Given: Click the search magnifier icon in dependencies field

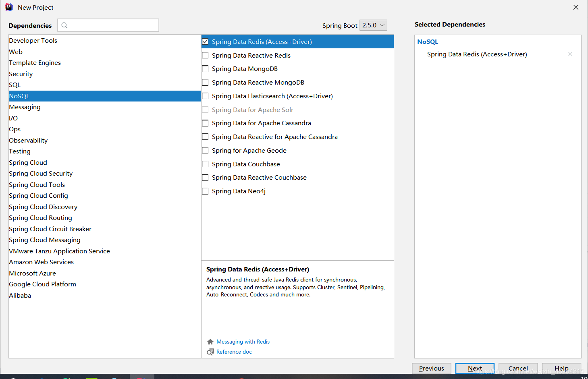Looking at the screenshot, I should (64, 25).
